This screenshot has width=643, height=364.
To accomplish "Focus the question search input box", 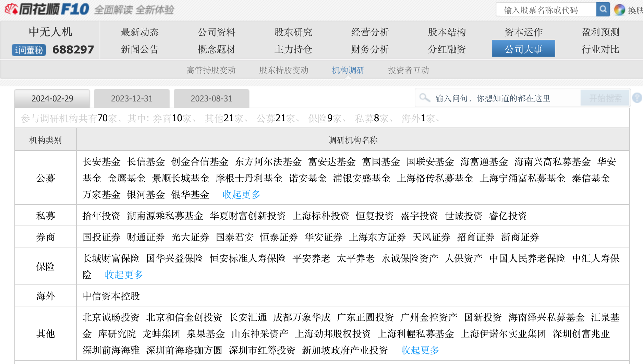I will [498, 98].
